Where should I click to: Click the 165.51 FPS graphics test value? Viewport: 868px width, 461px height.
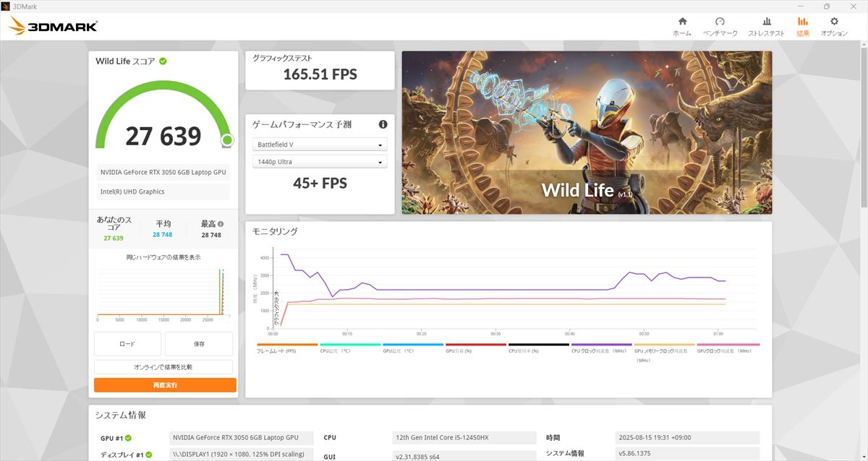click(x=320, y=74)
